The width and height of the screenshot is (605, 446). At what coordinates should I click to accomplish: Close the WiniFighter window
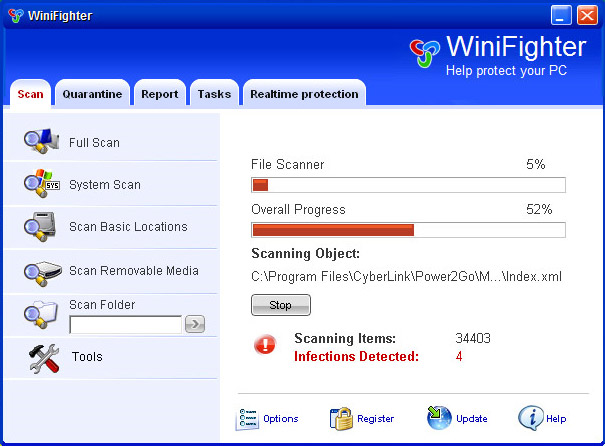587,15
